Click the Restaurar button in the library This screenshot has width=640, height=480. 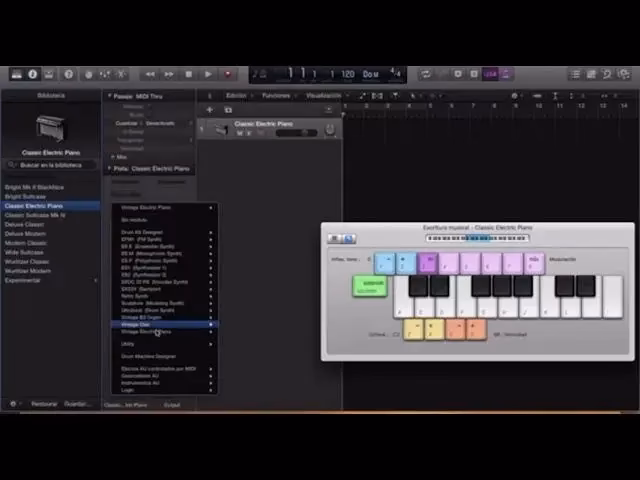point(44,404)
